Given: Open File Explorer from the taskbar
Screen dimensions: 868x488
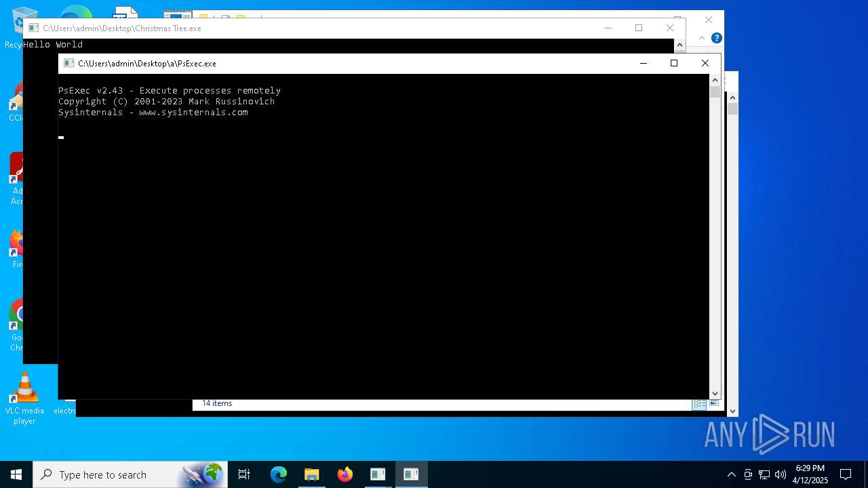Looking at the screenshot, I should tap(311, 474).
